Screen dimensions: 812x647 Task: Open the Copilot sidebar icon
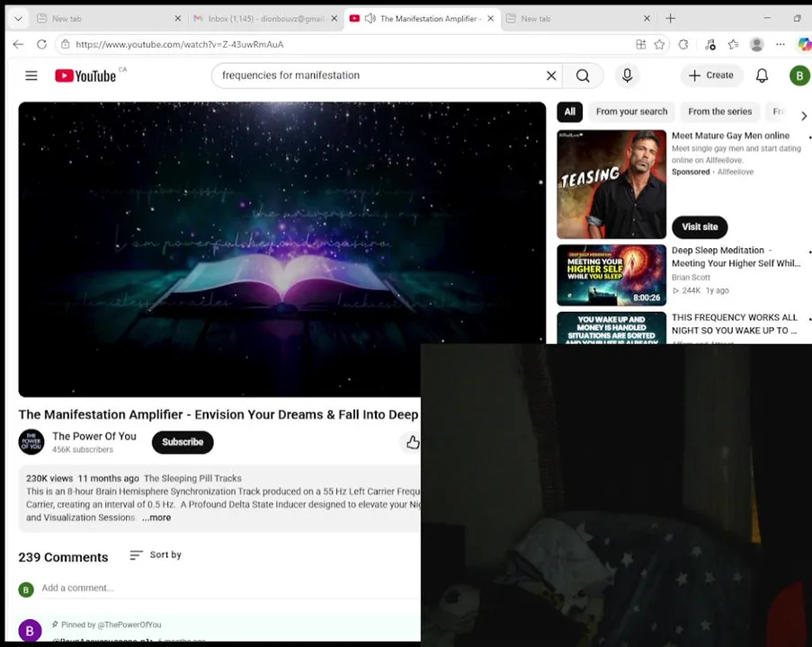coord(804,45)
